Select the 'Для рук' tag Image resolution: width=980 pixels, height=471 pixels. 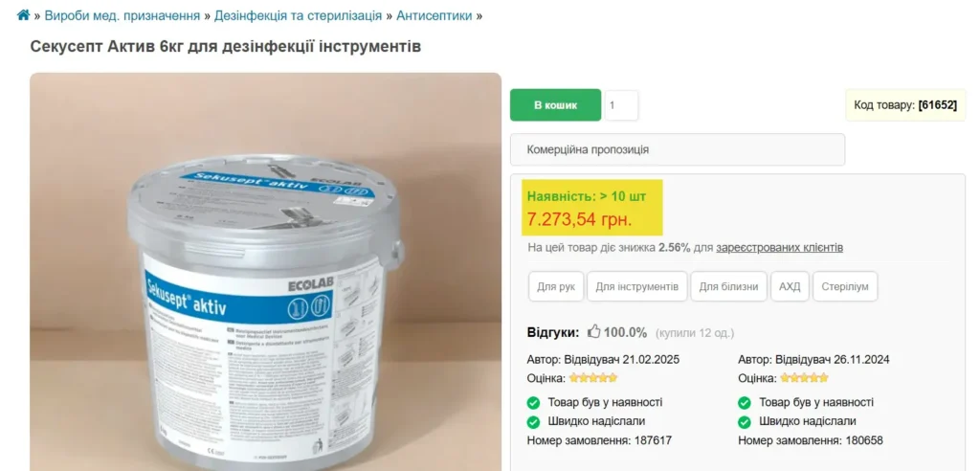pos(556,286)
